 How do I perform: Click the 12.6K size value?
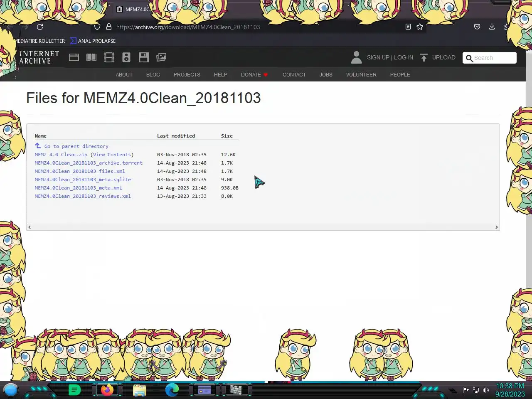(x=228, y=155)
